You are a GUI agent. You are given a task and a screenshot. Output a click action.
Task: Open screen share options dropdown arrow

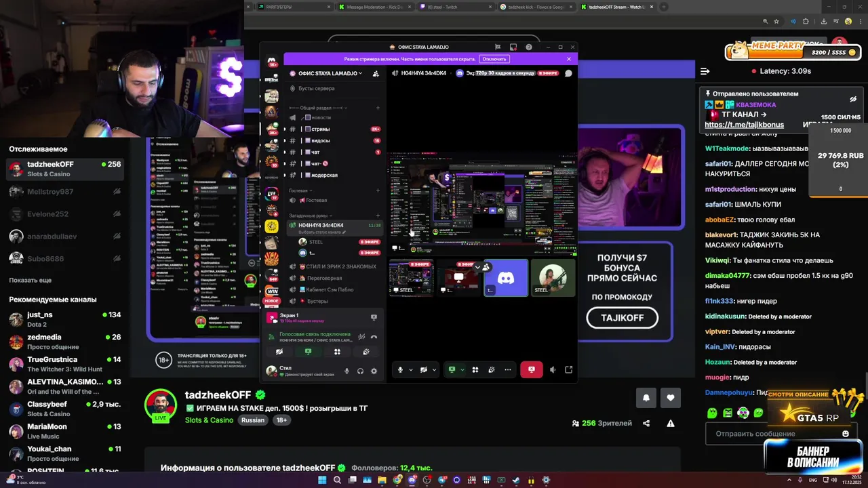(x=462, y=369)
